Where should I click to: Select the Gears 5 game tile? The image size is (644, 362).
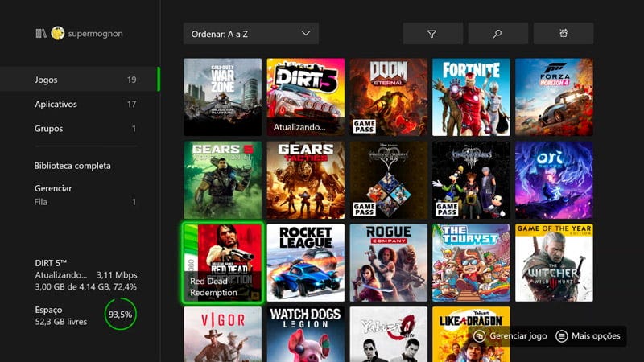coord(223,179)
